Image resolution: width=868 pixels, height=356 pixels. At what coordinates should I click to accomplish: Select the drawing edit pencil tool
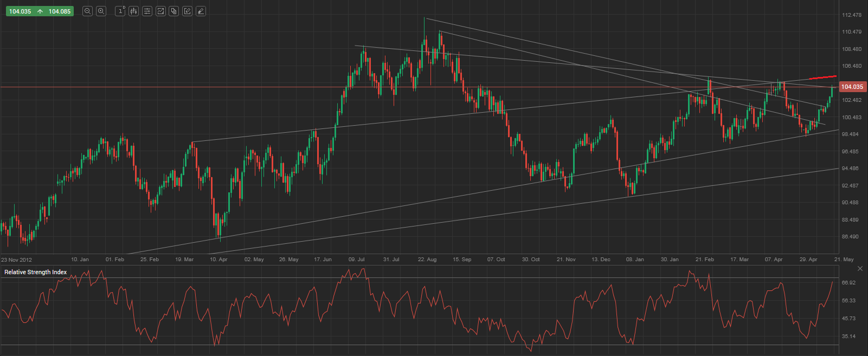tap(187, 11)
